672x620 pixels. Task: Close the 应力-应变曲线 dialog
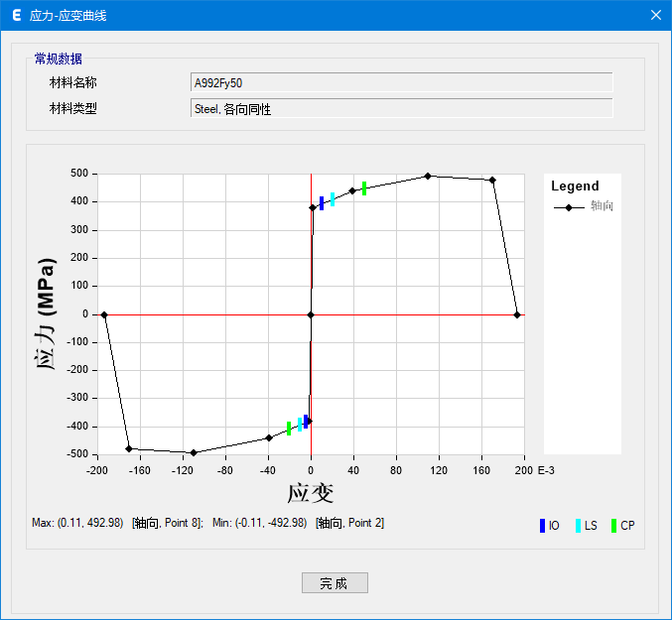tap(655, 15)
